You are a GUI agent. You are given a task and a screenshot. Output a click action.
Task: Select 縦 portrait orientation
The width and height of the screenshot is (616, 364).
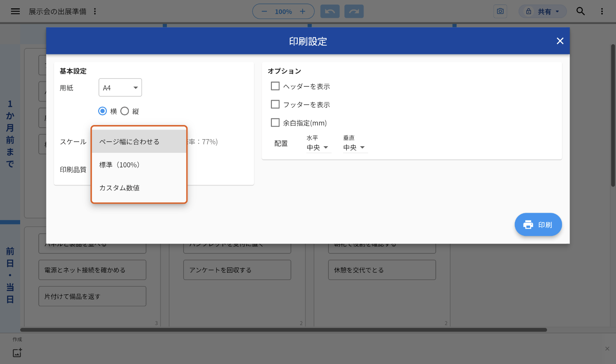(x=125, y=111)
